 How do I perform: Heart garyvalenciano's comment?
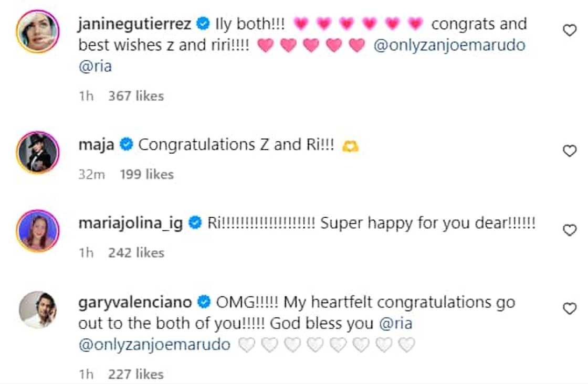coord(570,309)
